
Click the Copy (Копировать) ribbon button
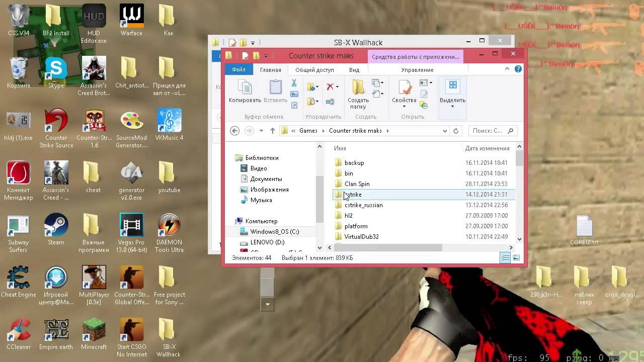click(x=245, y=92)
